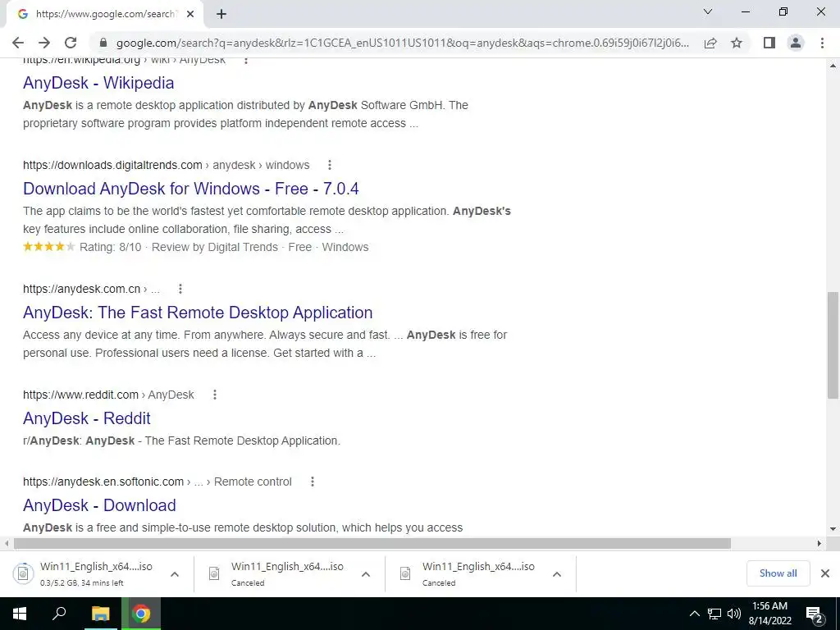Click the horizontal scroll left arrow
Image resolution: width=840 pixels, height=630 pixels.
click(6, 543)
